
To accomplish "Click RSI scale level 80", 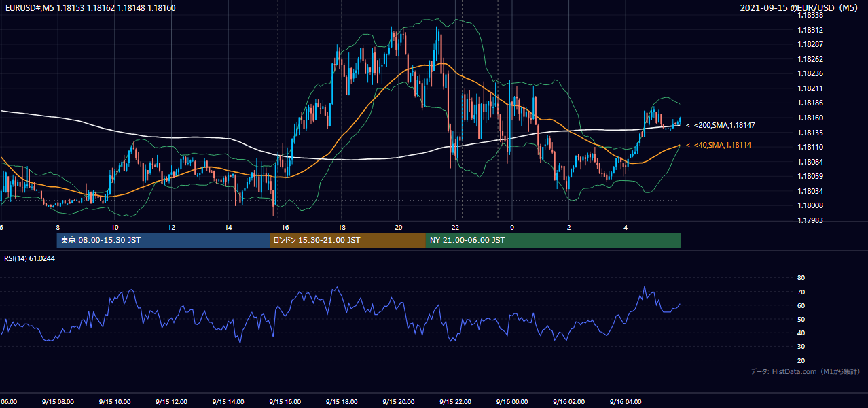I will pos(801,278).
